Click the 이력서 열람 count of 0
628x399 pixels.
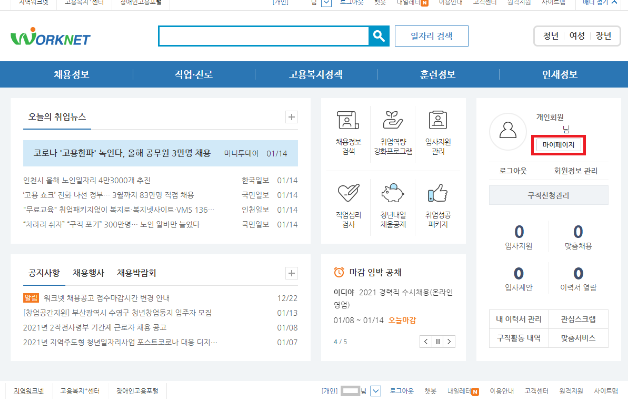pos(578,273)
